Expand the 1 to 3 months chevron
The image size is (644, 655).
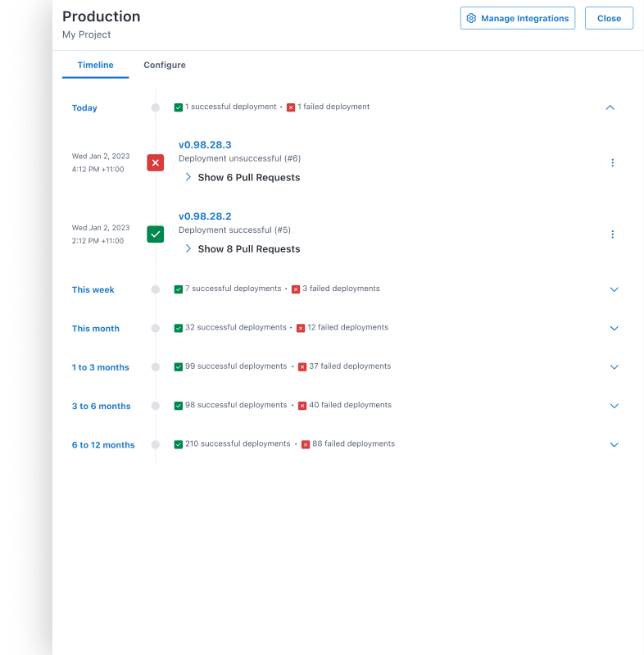(x=614, y=366)
